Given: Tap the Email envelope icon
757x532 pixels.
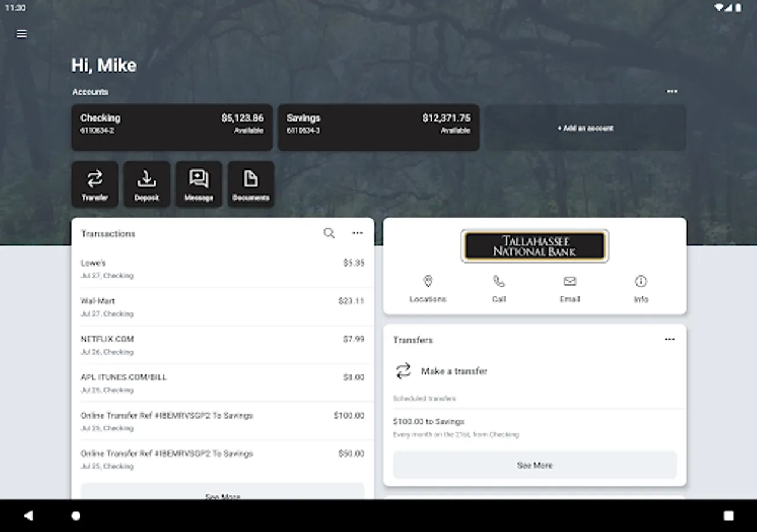Looking at the screenshot, I should 570,281.
